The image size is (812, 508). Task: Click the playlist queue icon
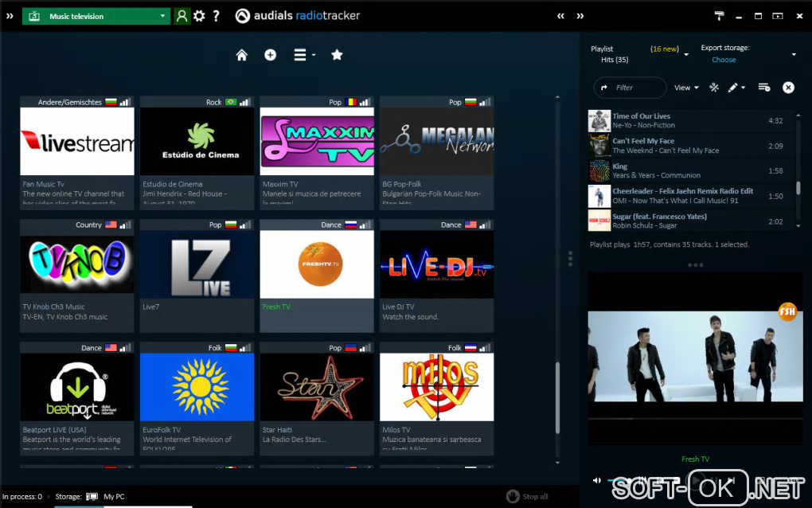(764, 88)
